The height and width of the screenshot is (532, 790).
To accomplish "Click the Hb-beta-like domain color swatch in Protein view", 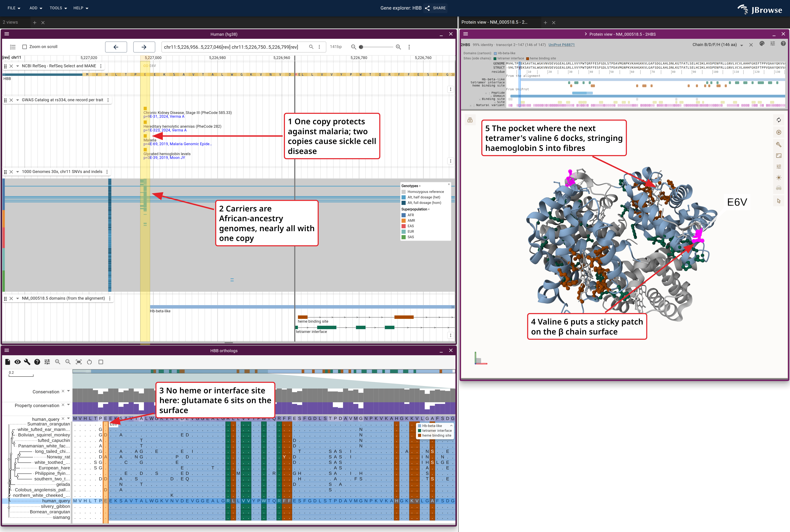I will (x=495, y=53).
